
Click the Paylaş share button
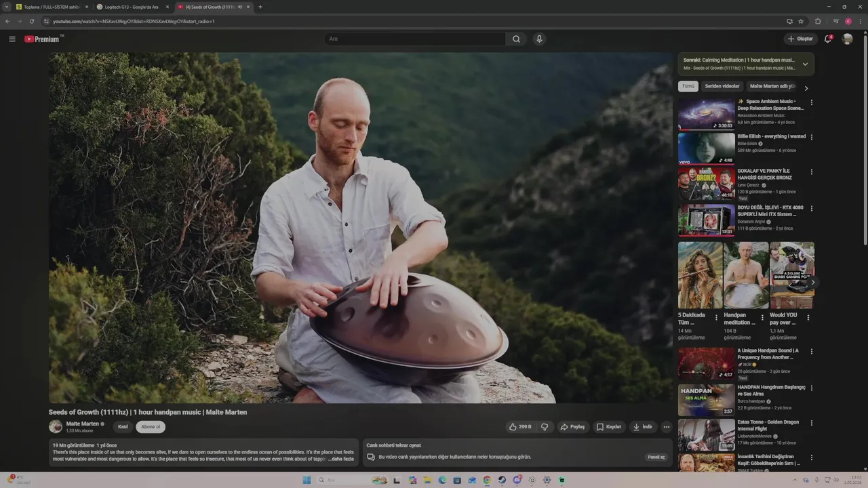click(x=572, y=427)
